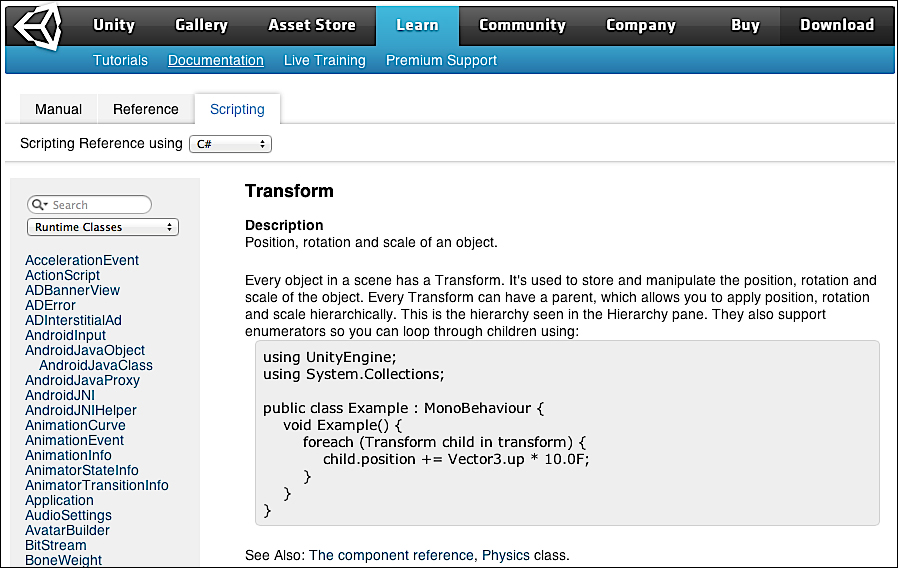The height and width of the screenshot is (568, 898).
Task: Open the Runtime Classes dropdown
Action: 103,227
